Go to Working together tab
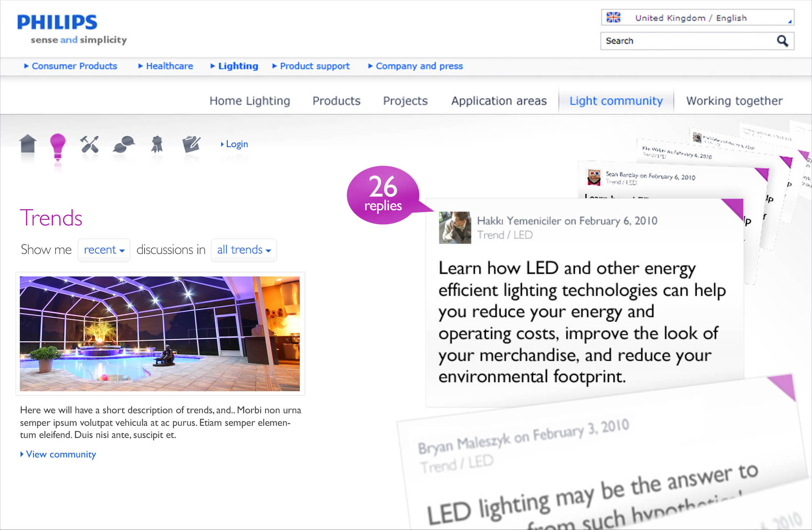This screenshot has width=812, height=530. pos(734,101)
